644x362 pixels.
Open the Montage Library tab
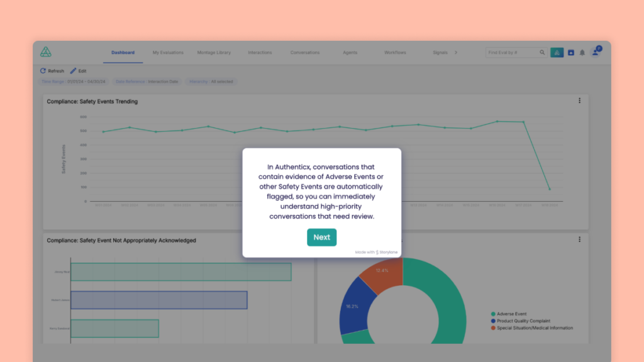[214, 53]
